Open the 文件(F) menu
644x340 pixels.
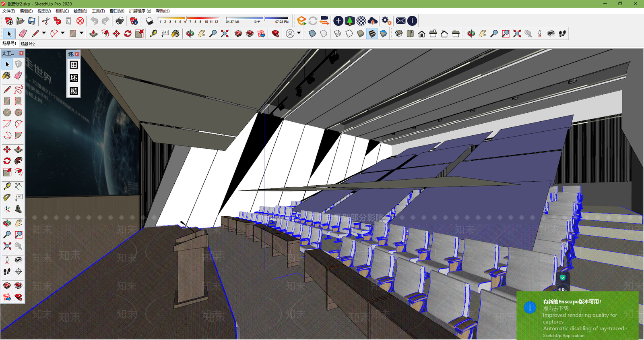pyautogui.click(x=8, y=11)
